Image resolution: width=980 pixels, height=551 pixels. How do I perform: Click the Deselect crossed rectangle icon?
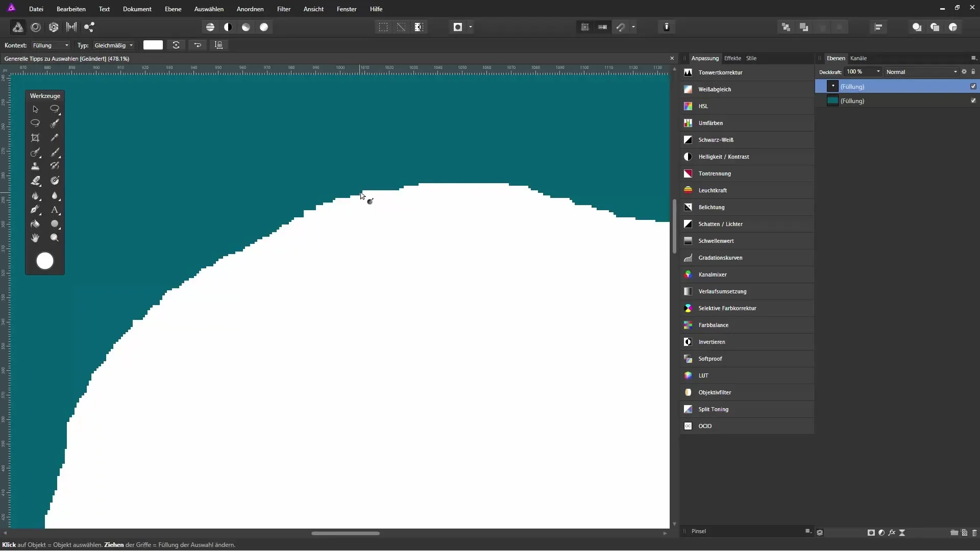click(x=401, y=27)
